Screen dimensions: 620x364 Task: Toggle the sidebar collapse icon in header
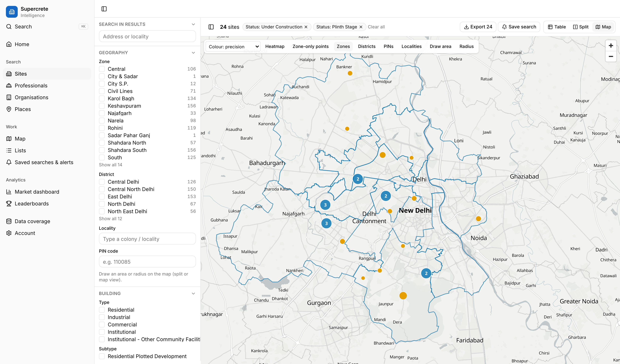point(104,9)
